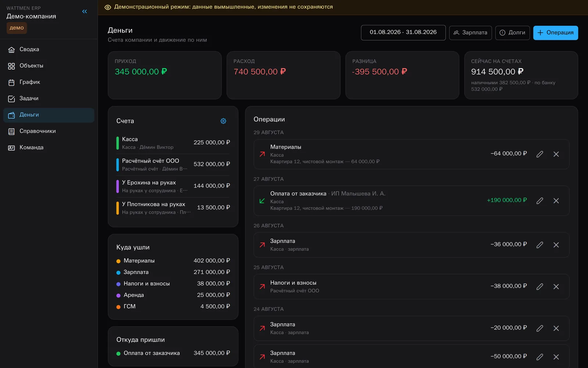The height and width of the screenshot is (368, 588).
Task: Open accounts settings gear in Счета panel
Action: click(223, 121)
